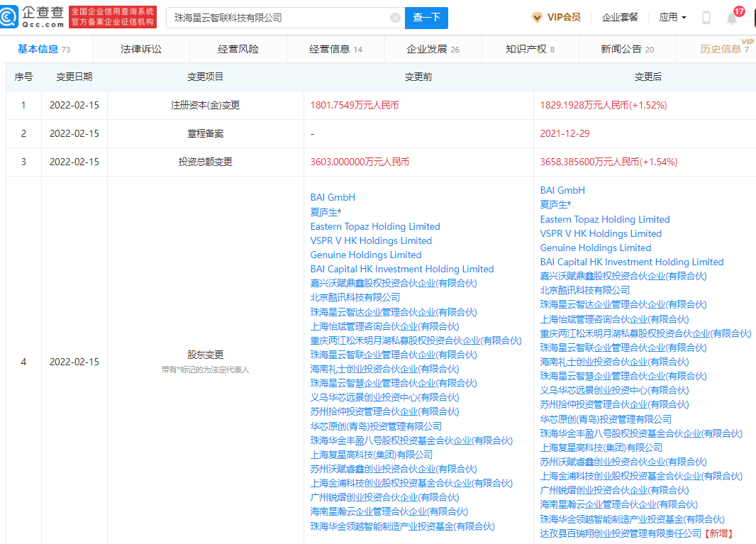Screen dimensions: 756x544
Task: Open 珠海星云智联企业管理合伙企业 in 变更后
Action: click(623, 348)
